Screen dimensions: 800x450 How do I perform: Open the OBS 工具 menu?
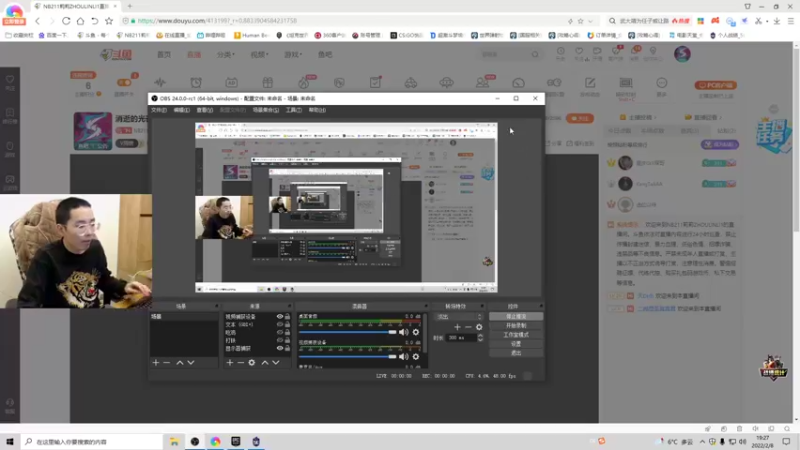click(x=293, y=110)
